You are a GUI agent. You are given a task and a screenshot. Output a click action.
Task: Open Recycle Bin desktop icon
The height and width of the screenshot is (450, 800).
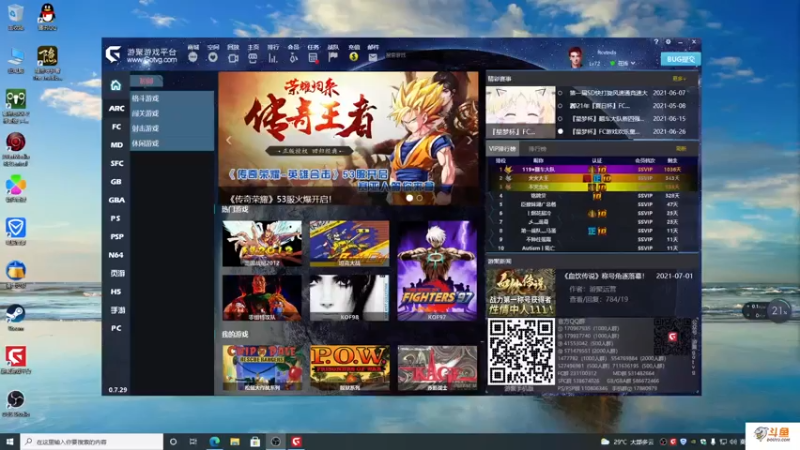coord(15,17)
